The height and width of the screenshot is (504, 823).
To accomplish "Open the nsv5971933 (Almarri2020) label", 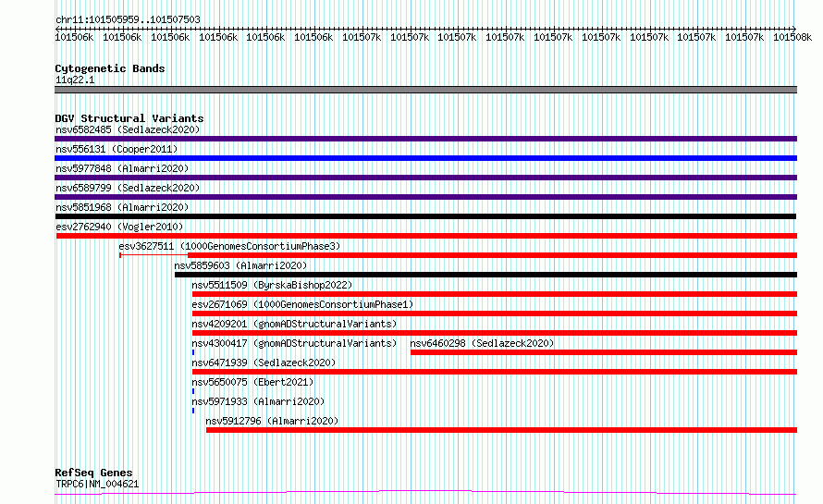I will click(x=258, y=401).
